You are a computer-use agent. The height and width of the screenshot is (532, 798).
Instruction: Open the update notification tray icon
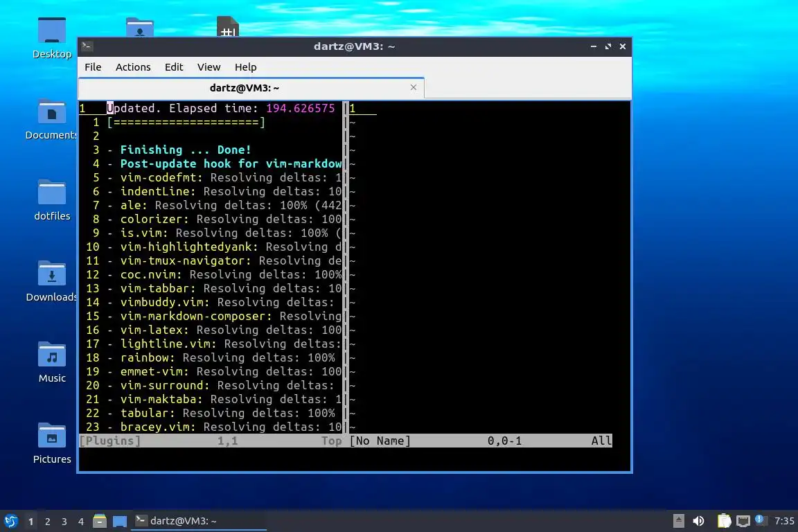point(761,520)
